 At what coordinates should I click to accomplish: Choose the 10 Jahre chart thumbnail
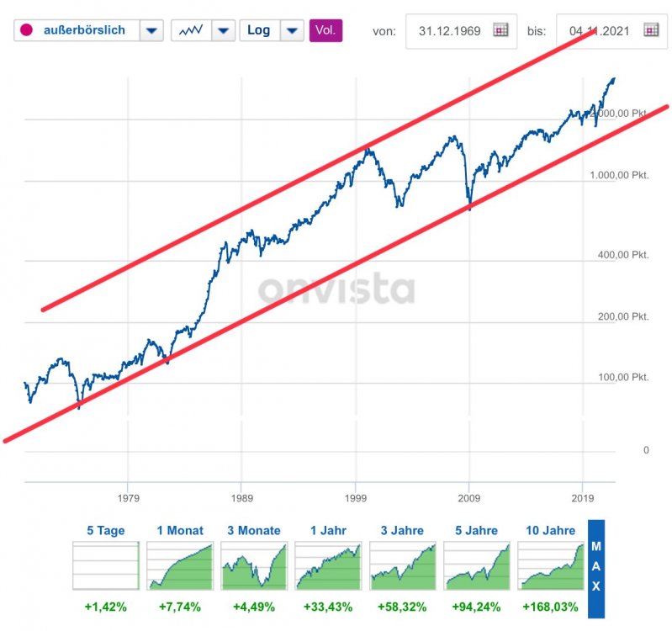[550, 566]
